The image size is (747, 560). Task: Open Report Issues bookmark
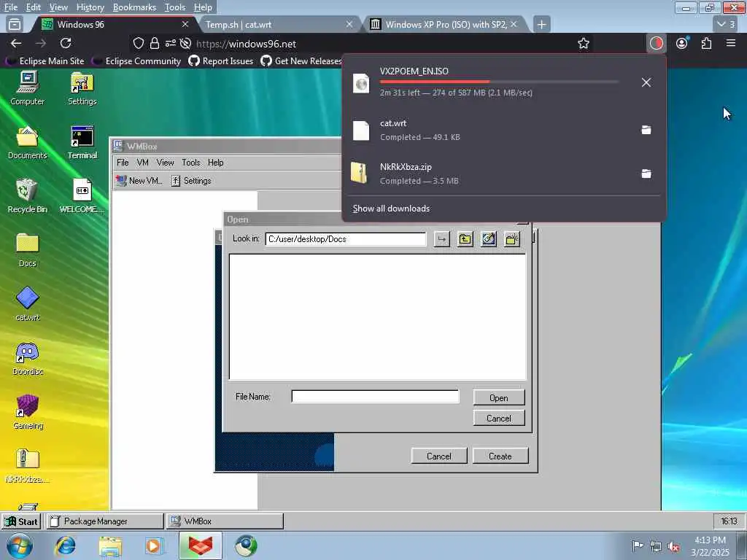(220, 61)
